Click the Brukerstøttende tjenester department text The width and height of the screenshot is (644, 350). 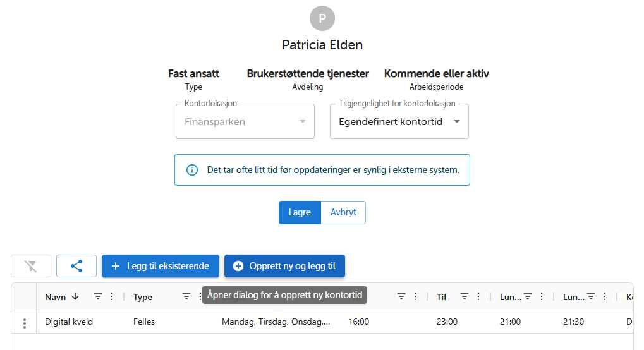tap(308, 73)
